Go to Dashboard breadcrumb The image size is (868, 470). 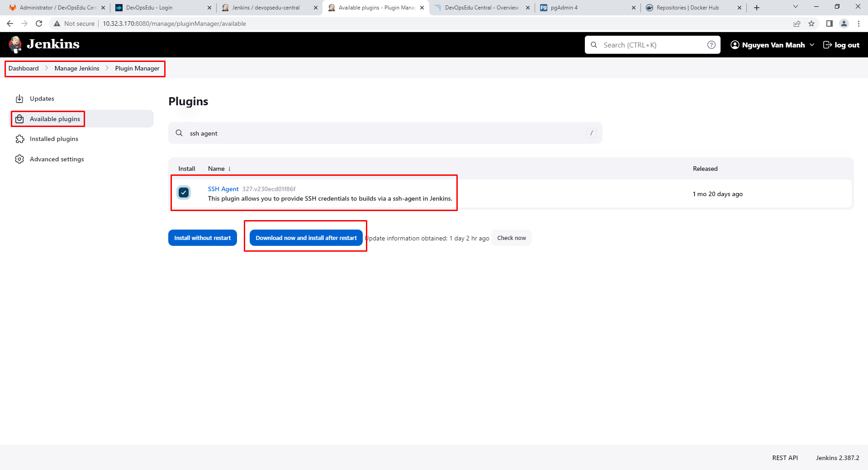(24, 68)
